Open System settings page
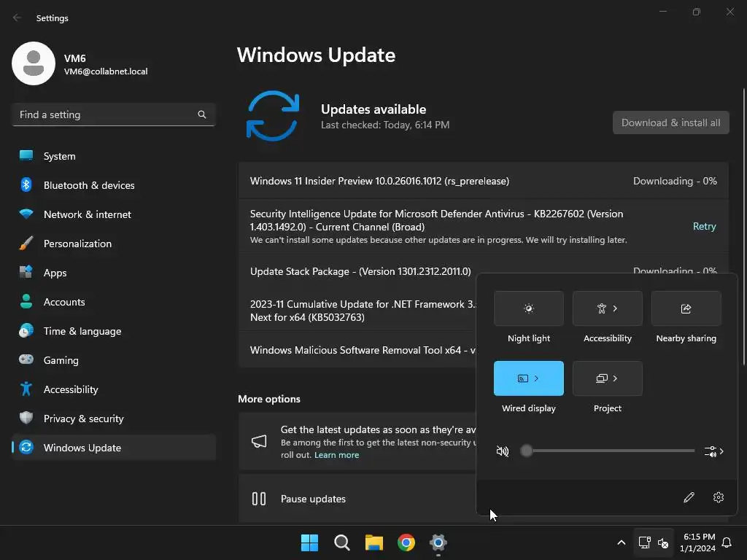 click(113, 156)
